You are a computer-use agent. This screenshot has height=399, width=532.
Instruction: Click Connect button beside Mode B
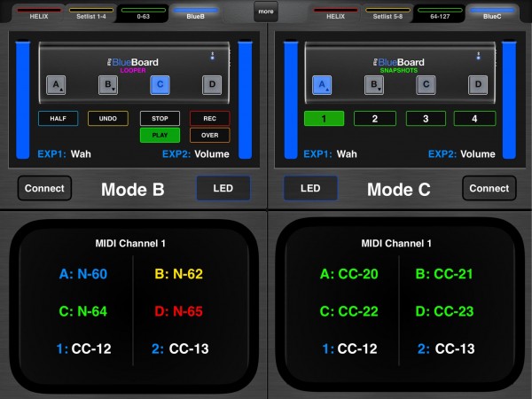(x=45, y=188)
